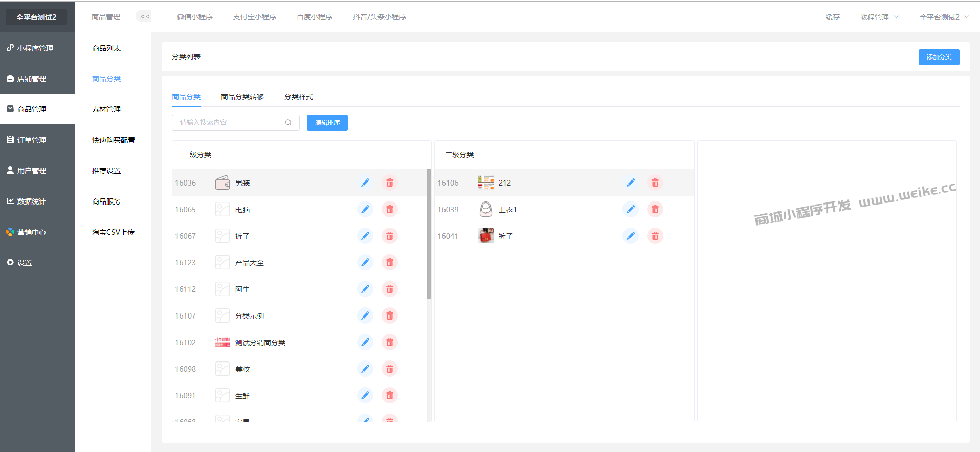
Task: Open 小程序管理 in the sidebar
Action: (37, 48)
